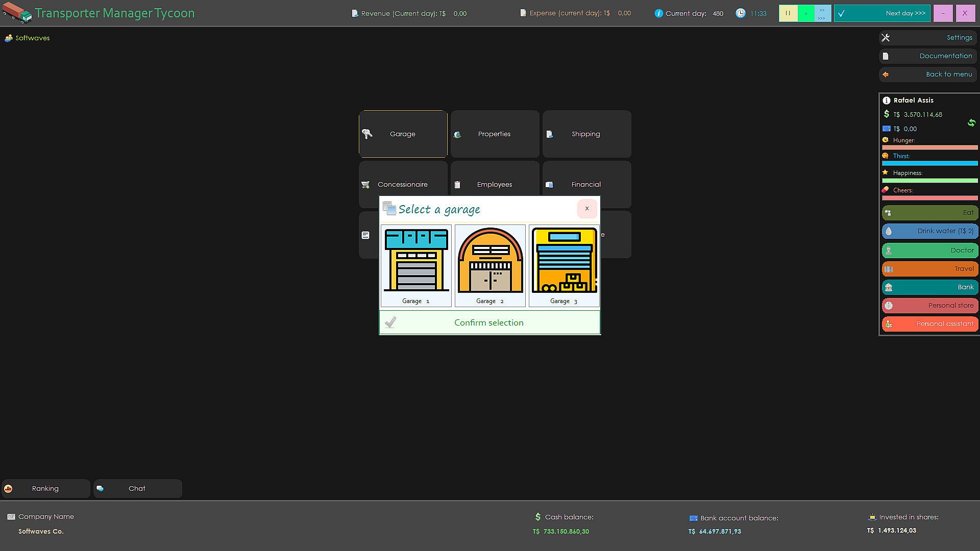
Task: Open the Shipping menu tile
Action: pos(586,134)
